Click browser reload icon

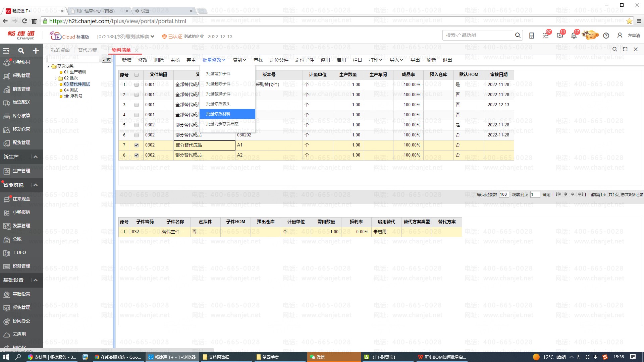click(24, 21)
